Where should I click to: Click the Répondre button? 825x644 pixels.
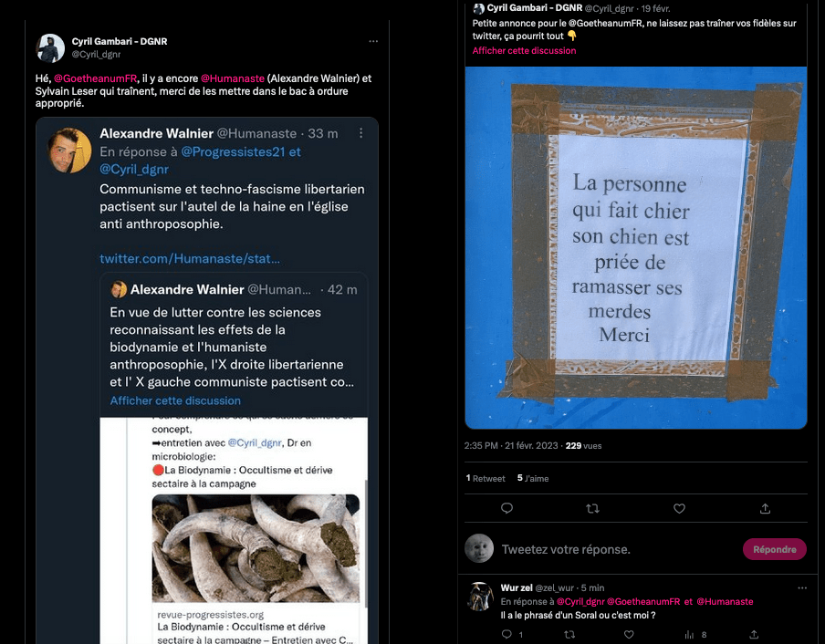[x=775, y=549]
